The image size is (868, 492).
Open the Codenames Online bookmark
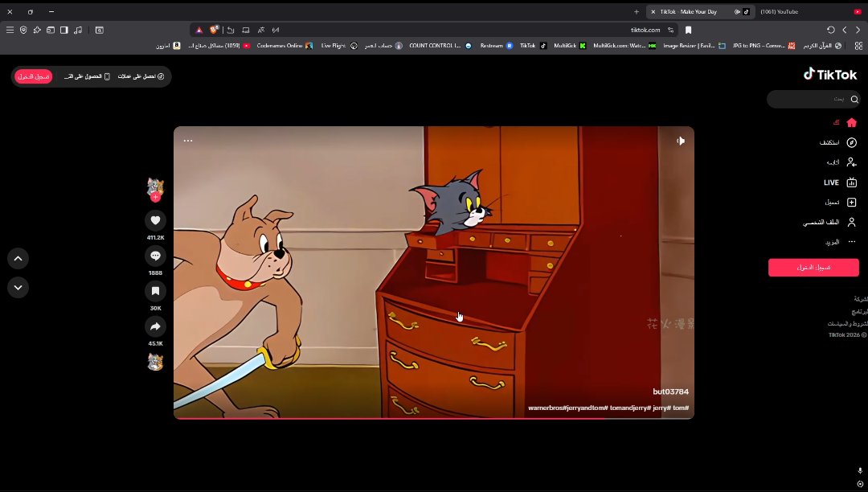coord(285,46)
